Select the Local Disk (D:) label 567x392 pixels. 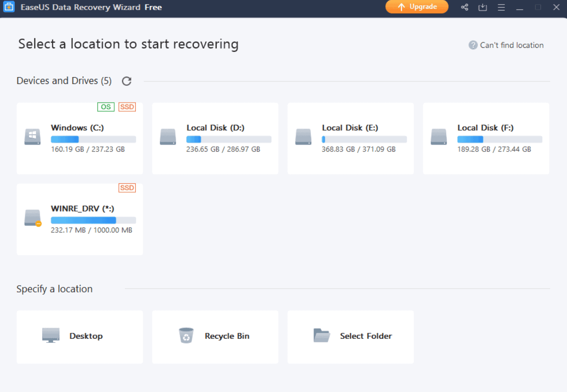215,128
